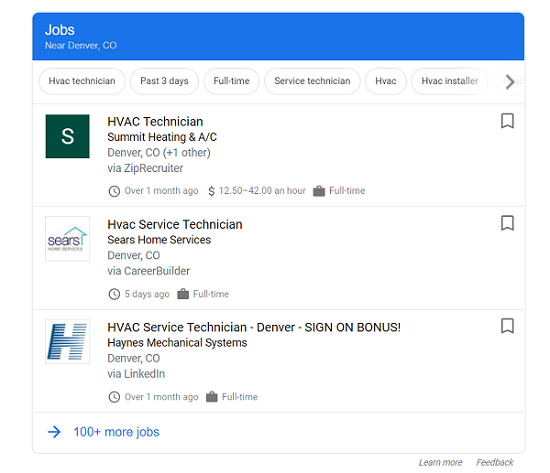Open the Hvac Service Technician listing

tap(175, 225)
